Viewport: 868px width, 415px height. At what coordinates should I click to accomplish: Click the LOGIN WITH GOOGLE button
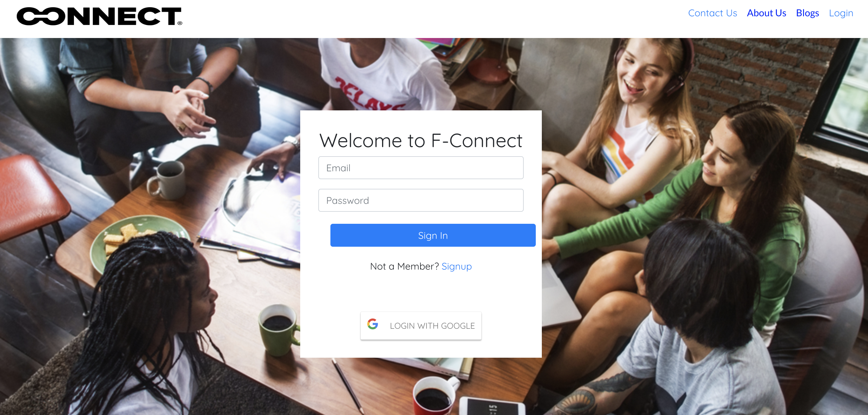tap(421, 325)
